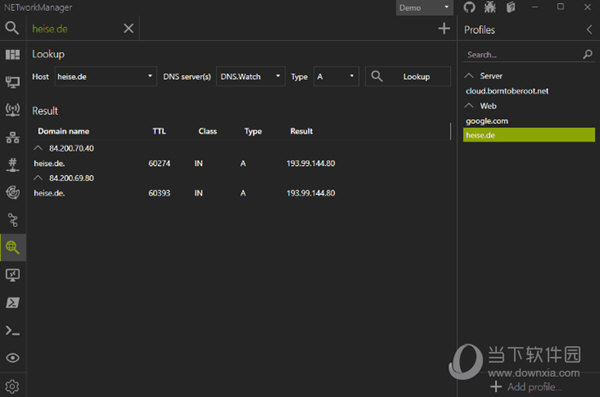Add a new lookup tab
The image size is (600, 397).
pos(444,28)
